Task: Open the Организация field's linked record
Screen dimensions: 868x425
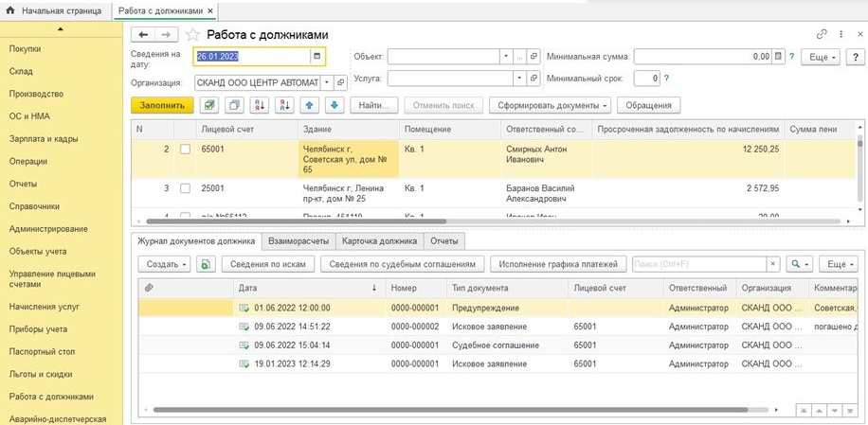Action: click(340, 83)
